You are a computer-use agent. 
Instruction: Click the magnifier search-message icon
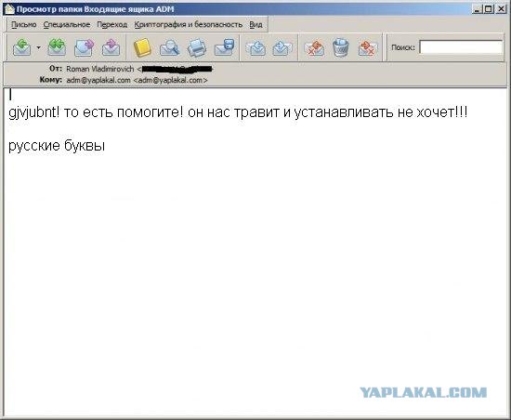[169, 47]
